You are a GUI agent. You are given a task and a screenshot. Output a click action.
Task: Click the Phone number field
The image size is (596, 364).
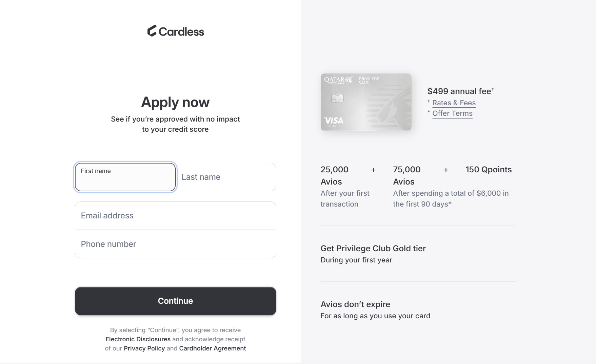tap(175, 244)
